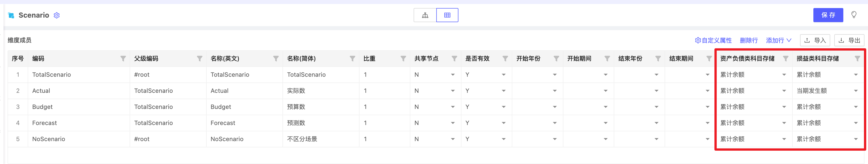This screenshot has width=868, height=164.
Task: Open filter for 损益类科目存储 column
Action: 857,59
